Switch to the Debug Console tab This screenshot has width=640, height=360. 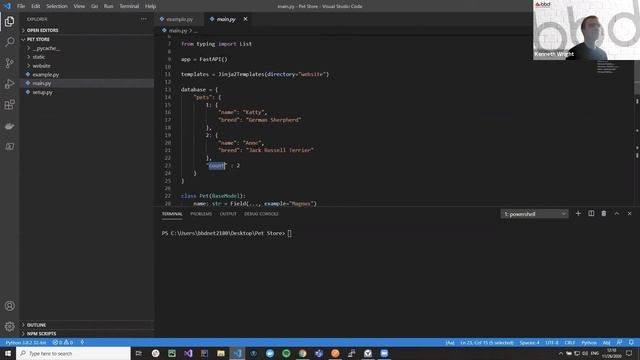pyautogui.click(x=261, y=214)
